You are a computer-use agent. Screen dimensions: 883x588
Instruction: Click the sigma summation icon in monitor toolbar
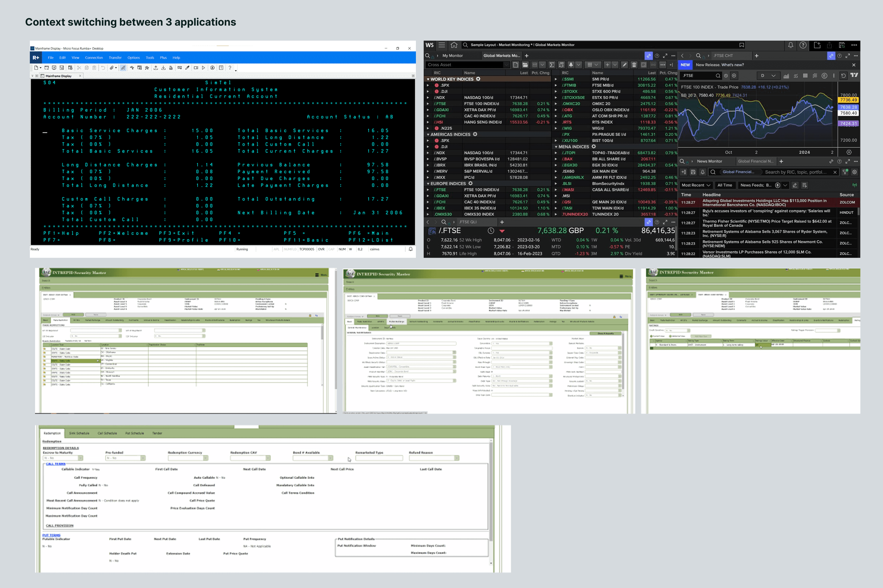(552, 65)
